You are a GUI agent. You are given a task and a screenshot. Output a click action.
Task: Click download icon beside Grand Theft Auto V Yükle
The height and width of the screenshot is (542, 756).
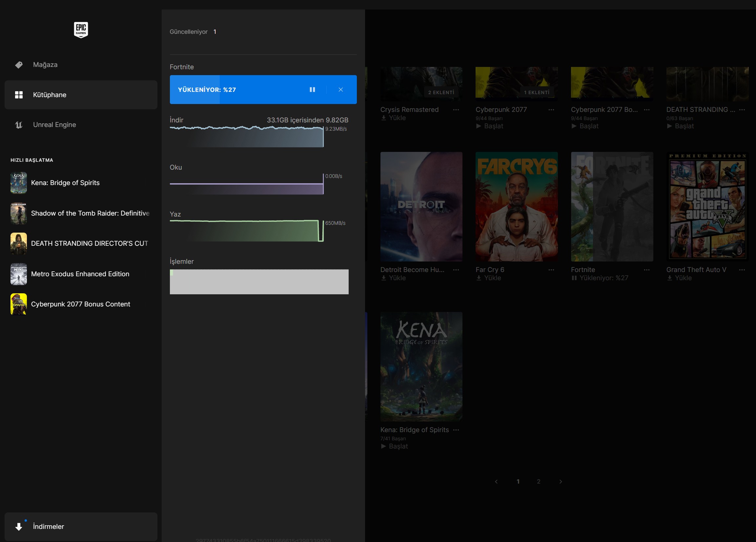click(670, 278)
